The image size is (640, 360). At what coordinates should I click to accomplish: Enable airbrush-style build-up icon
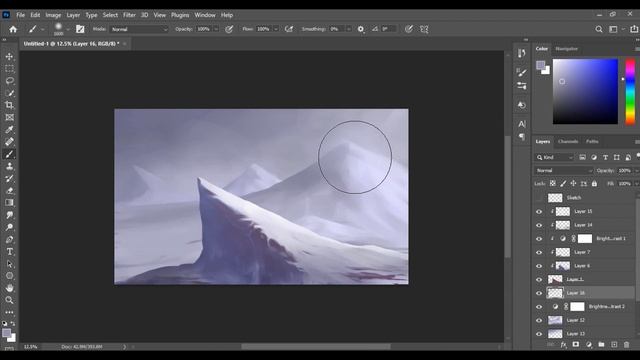[x=289, y=29]
